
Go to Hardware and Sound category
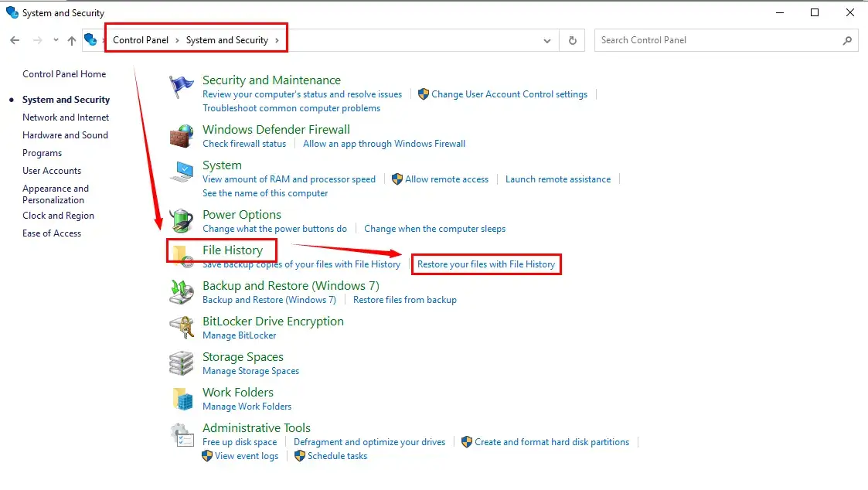pyautogui.click(x=66, y=135)
